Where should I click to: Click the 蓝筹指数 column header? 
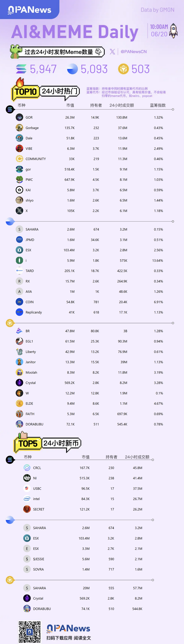click(x=158, y=105)
